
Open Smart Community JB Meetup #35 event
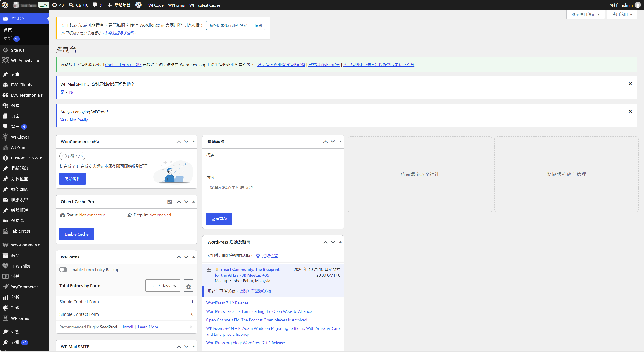[x=247, y=272]
